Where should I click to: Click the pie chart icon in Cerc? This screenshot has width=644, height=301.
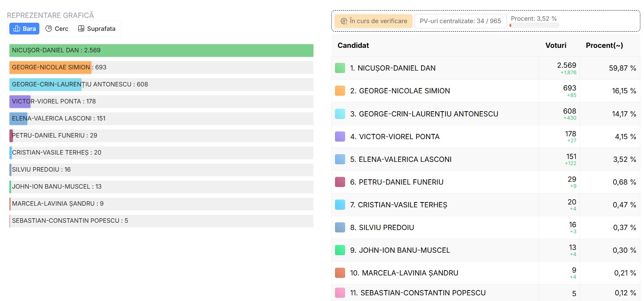point(49,29)
